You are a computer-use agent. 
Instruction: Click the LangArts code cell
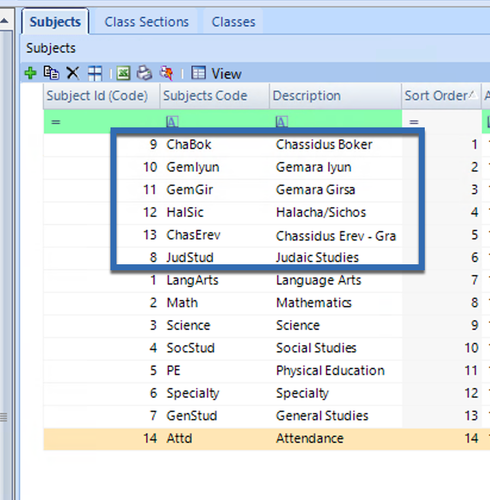pyautogui.click(x=214, y=280)
